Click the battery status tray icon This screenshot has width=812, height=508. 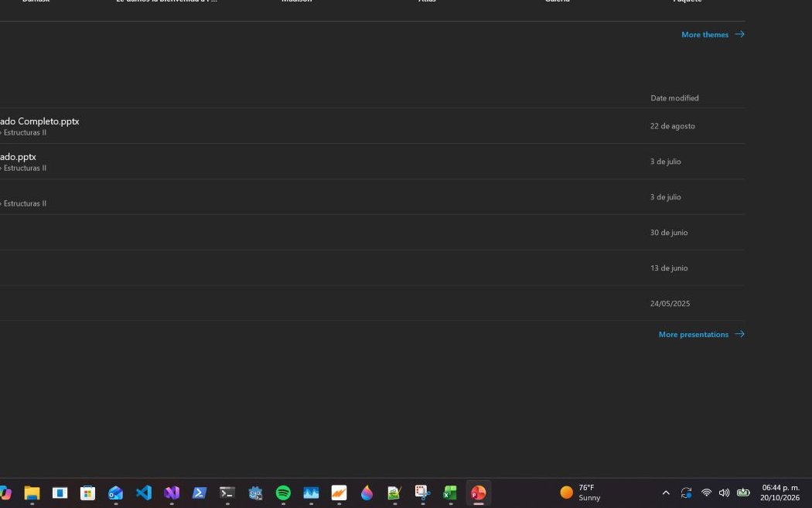click(x=743, y=493)
